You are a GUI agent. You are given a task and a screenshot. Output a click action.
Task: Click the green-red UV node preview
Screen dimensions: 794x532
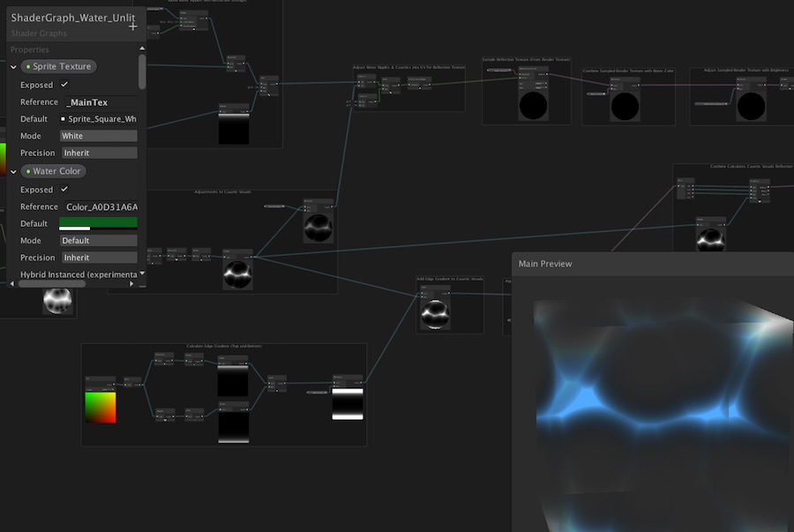[101, 408]
